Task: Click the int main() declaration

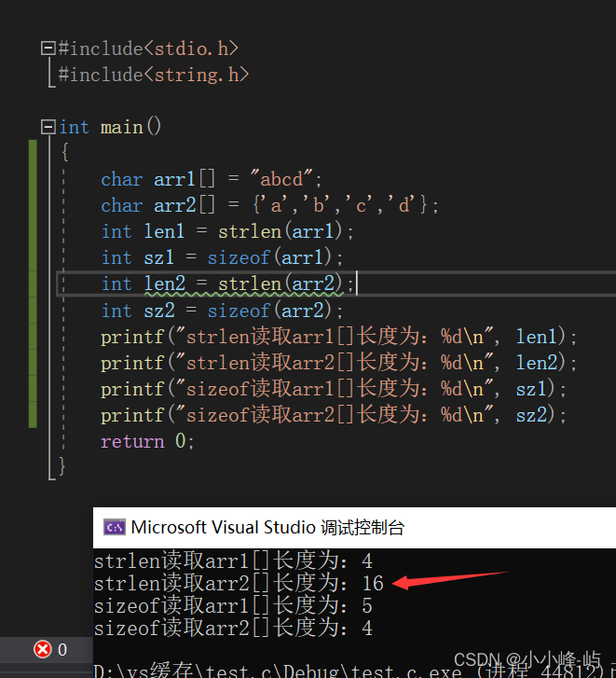Action: coord(110,127)
